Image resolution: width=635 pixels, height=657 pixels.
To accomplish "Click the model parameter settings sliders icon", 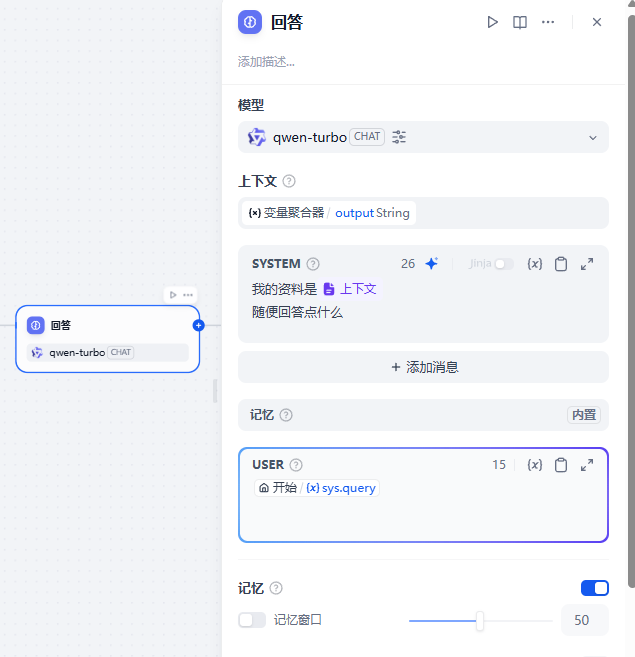I will [399, 137].
